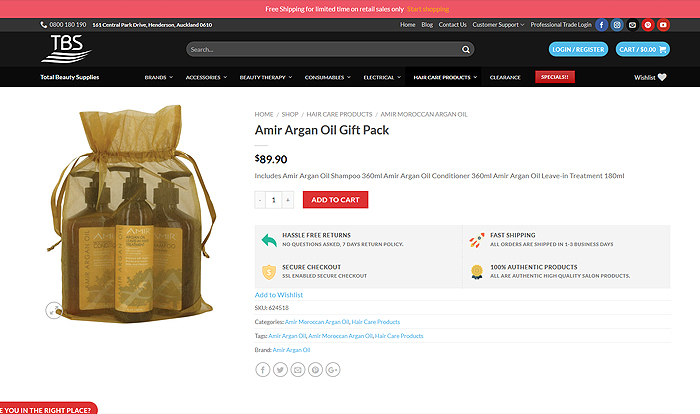Expand the Accessories menu
The image size is (700, 414).
(206, 77)
